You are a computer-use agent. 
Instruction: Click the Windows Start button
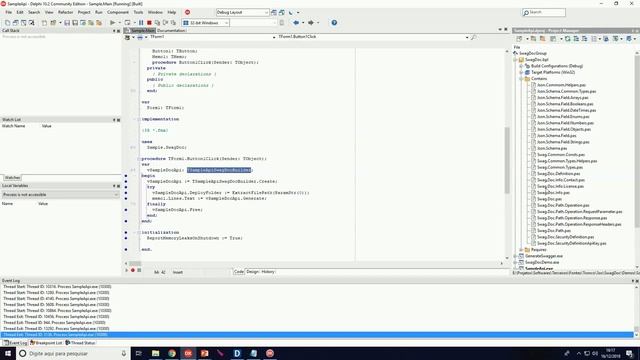8,353
